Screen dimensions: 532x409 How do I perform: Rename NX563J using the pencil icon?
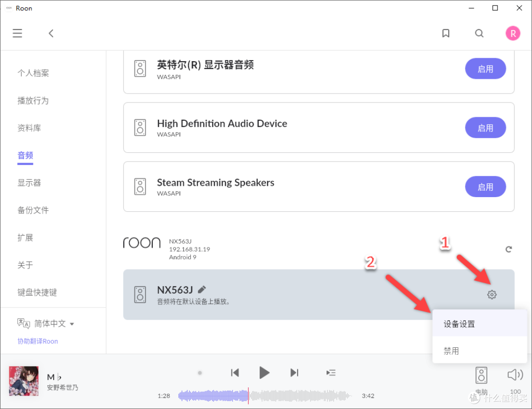[x=201, y=290]
